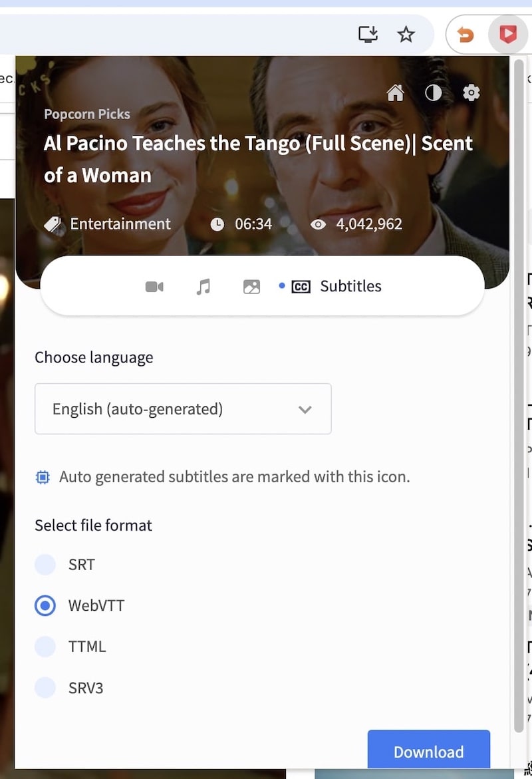Image resolution: width=532 pixels, height=779 pixels.
Task: Select the SRV3 file format
Action: click(45, 688)
